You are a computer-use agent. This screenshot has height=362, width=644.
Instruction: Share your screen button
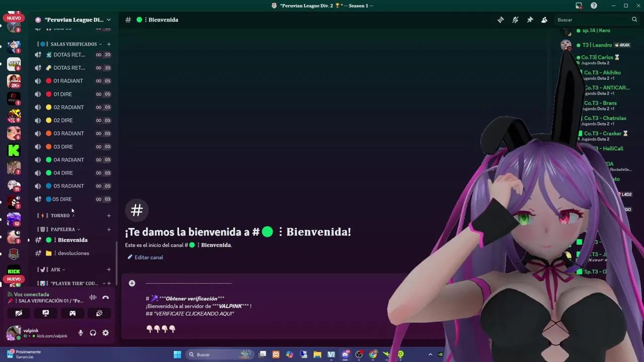46,313
